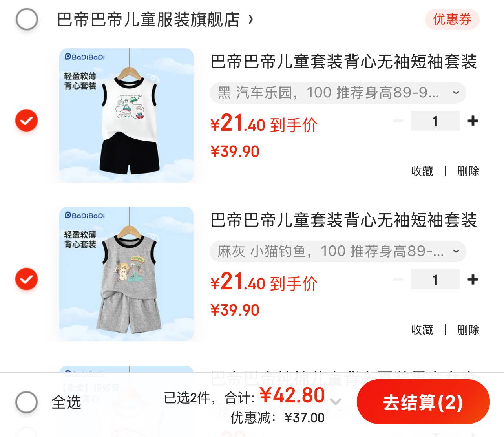The height and width of the screenshot is (437, 504).
Task: Increase quantity of gray kitten fishing set
Action: click(473, 280)
